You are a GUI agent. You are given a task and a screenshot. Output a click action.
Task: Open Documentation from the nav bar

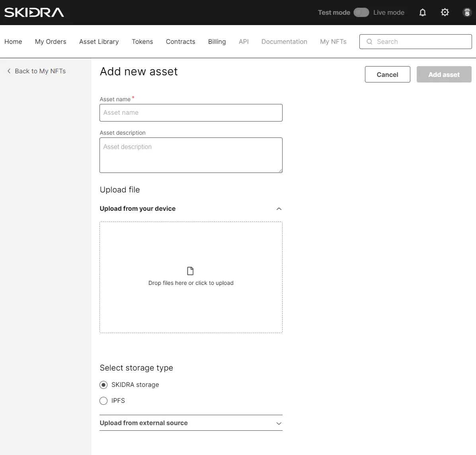(x=285, y=42)
